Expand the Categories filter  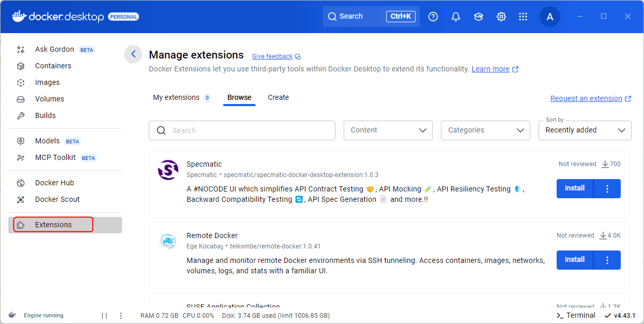click(485, 130)
